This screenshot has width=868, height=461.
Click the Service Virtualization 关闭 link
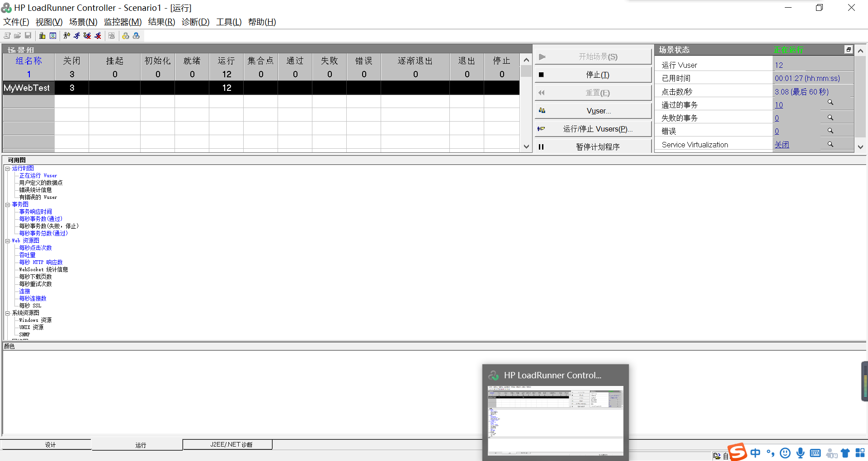pyautogui.click(x=782, y=145)
